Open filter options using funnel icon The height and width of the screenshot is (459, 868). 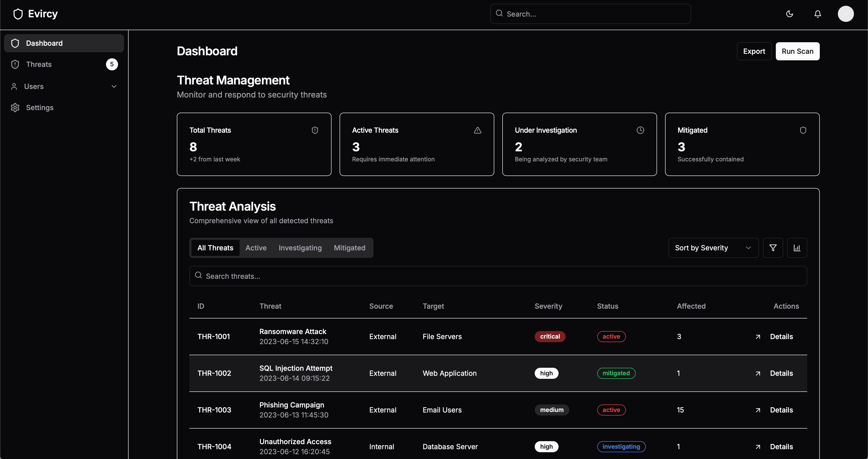(773, 248)
